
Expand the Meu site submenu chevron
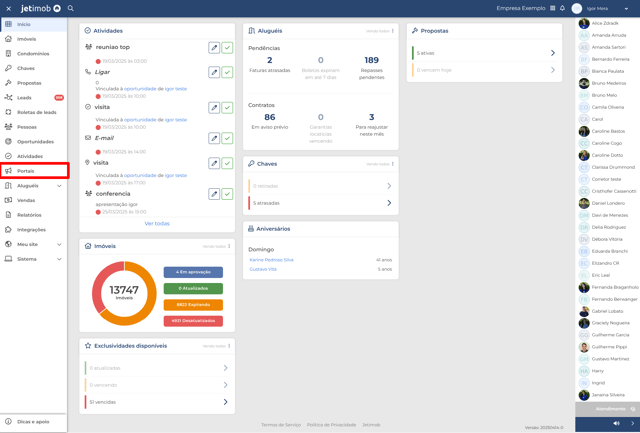(59, 244)
